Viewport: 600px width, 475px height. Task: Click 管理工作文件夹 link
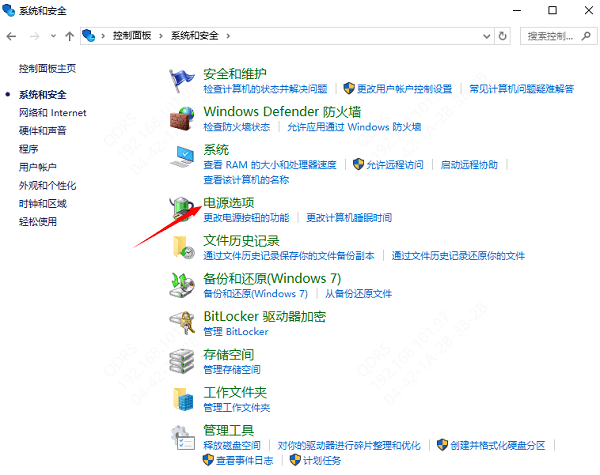point(236,407)
